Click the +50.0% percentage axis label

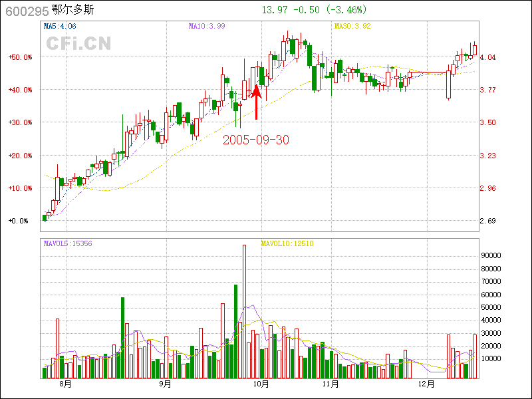point(20,57)
